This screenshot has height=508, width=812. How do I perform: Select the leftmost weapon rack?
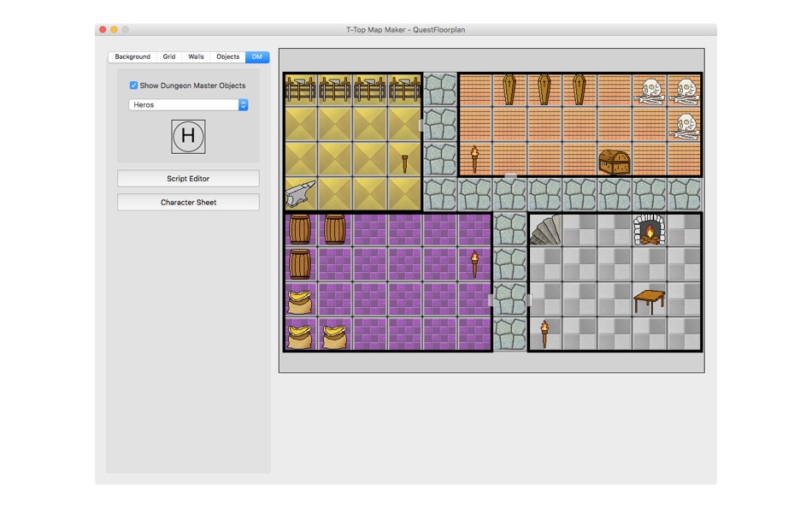(300, 89)
